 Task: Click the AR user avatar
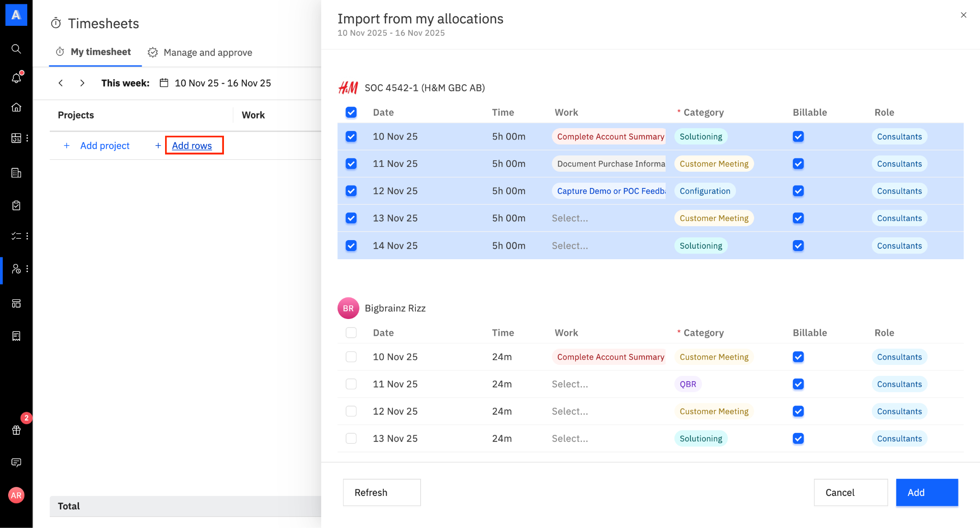[16, 495]
